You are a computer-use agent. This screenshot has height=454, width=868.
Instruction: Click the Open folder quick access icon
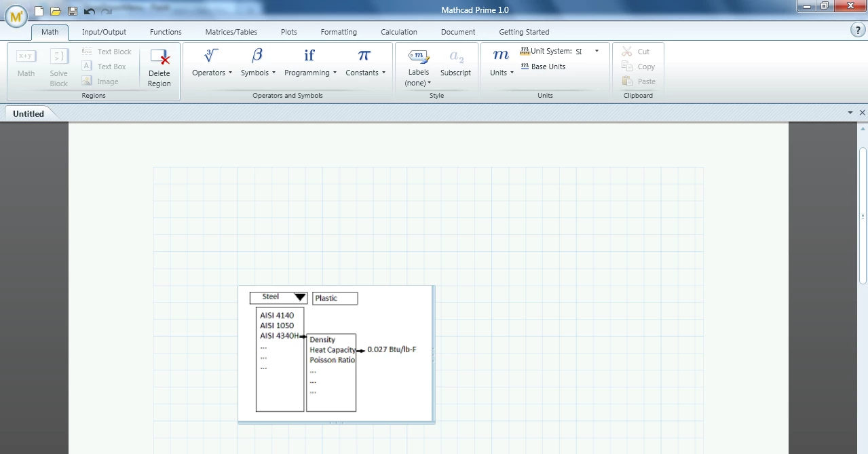56,11
